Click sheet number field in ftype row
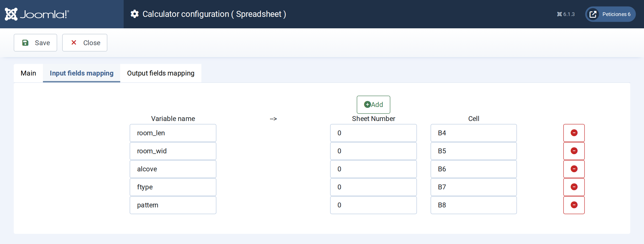The height and width of the screenshot is (244, 644). (x=374, y=187)
